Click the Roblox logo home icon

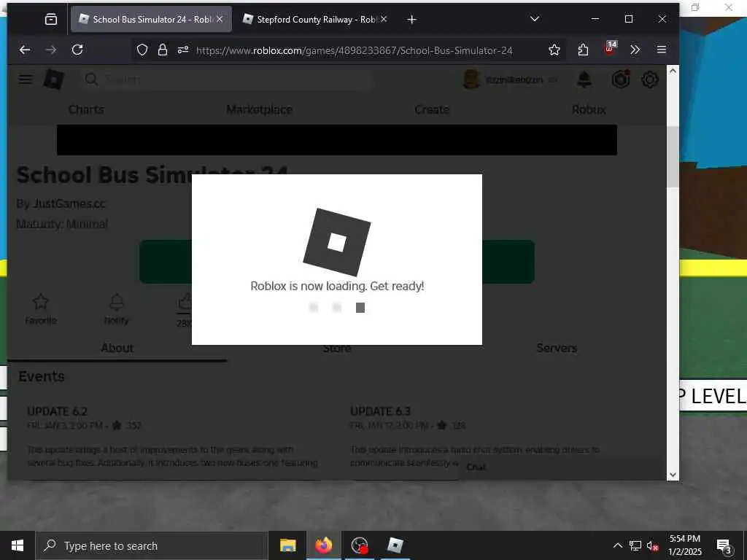point(53,79)
